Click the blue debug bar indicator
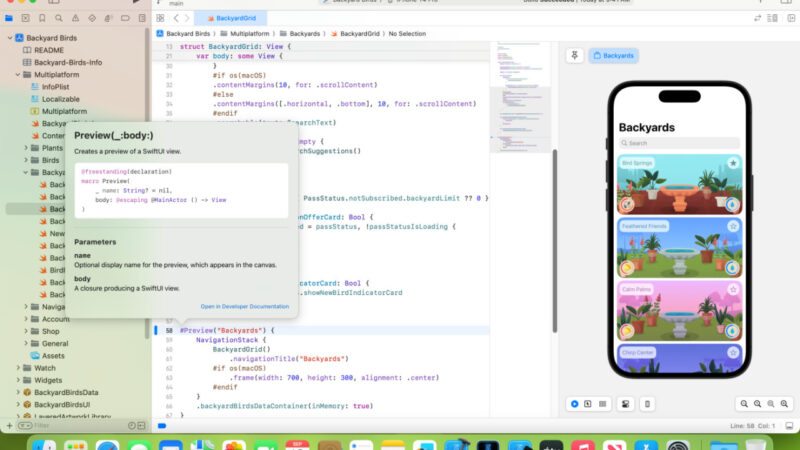Image resolution: width=800 pixels, height=450 pixels. pos(162,426)
